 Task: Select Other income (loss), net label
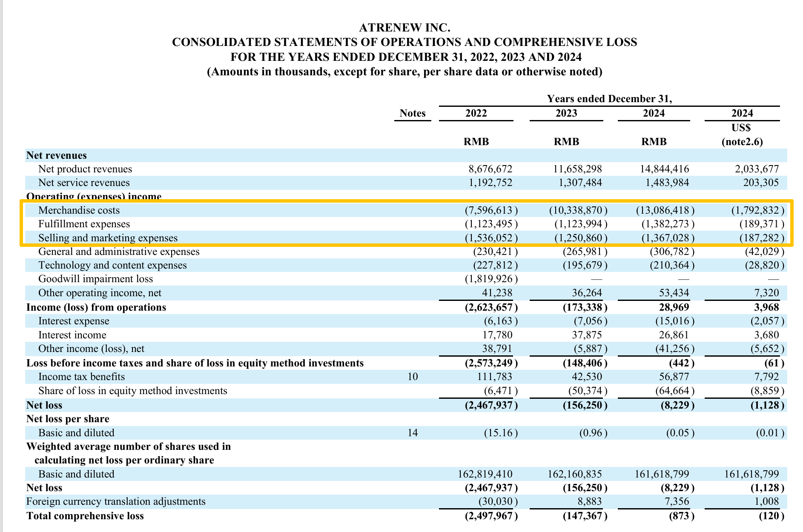click(91, 349)
